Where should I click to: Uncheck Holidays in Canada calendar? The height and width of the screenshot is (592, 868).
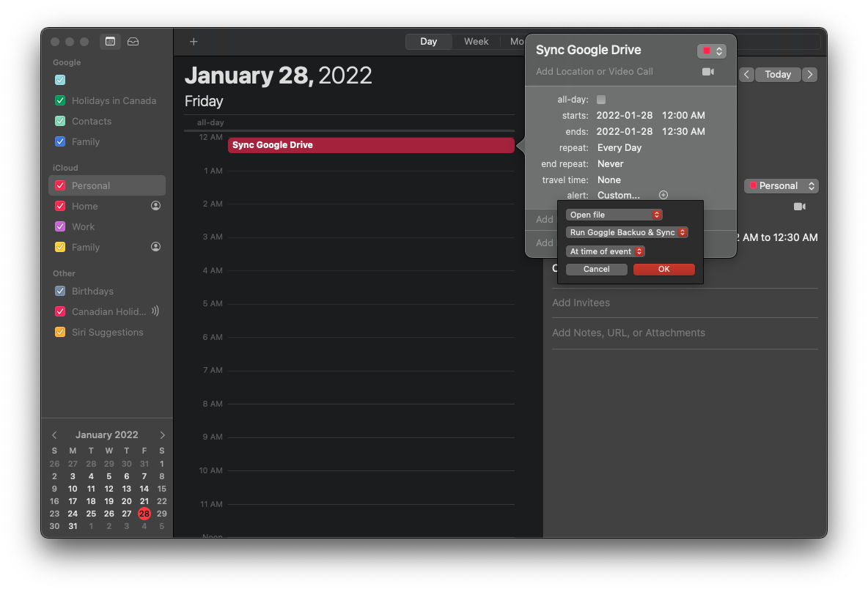(x=60, y=100)
